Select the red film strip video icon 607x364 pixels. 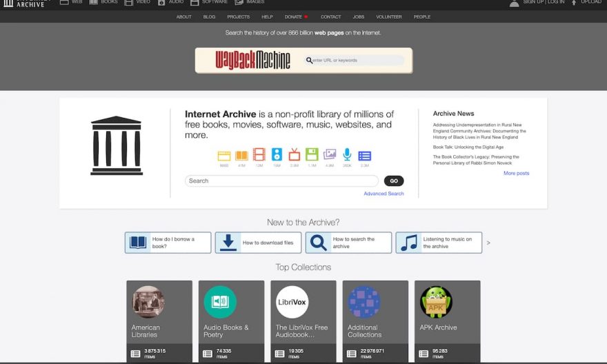click(x=259, y=155)
